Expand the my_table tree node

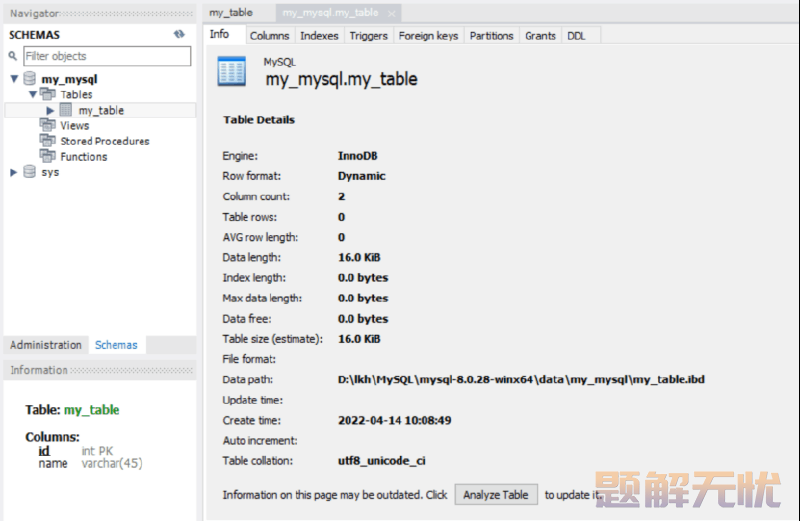pos(50,110)
